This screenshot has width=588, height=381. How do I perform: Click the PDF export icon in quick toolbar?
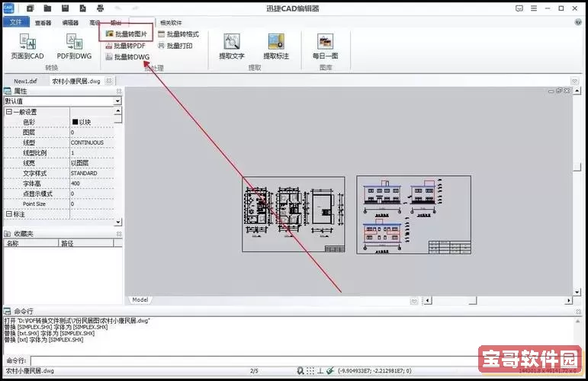(x=82, y=8)
